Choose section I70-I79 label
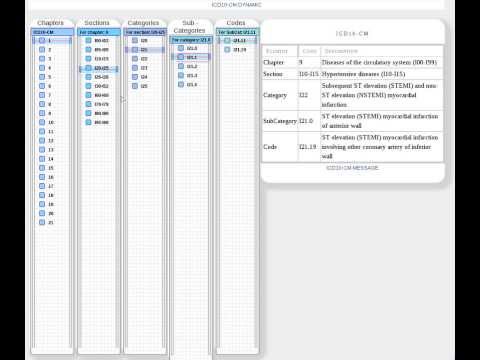The height and width of the screenshot is (360, 480). pos(101,104)
